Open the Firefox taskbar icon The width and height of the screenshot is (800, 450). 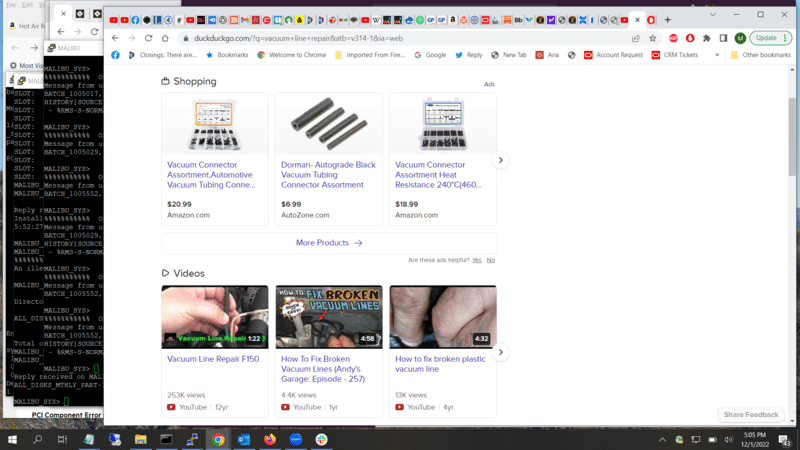click(270, 439)
